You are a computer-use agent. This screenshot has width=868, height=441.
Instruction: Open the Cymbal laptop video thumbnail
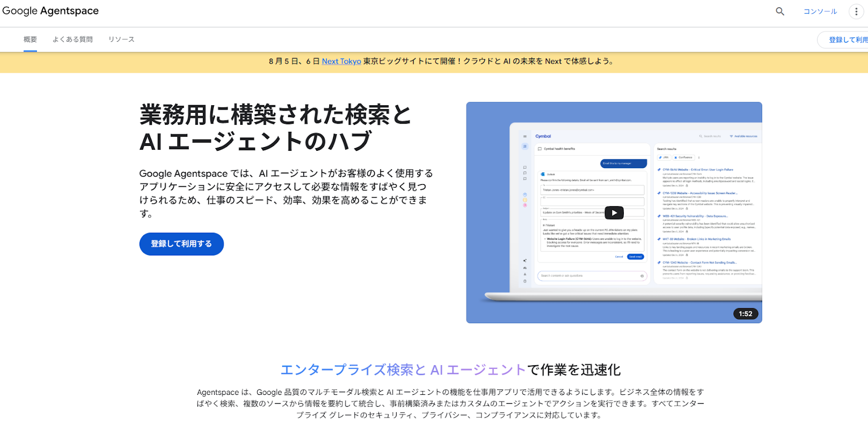click(614, 213)
